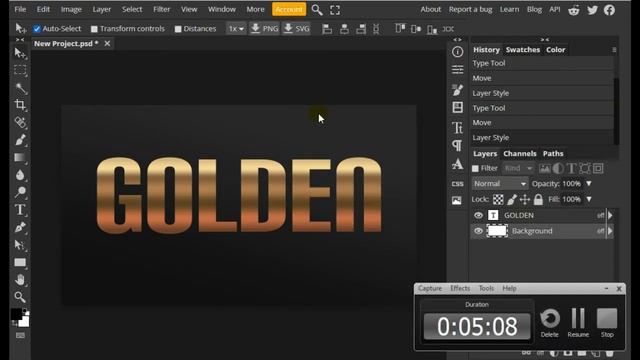
Task: Open the Filter menu
Action: pos(162,9)
